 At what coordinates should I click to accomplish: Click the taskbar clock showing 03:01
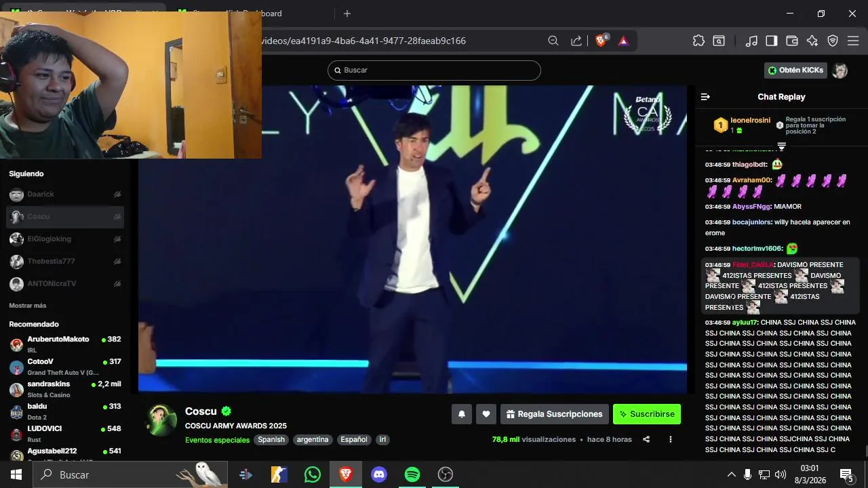pyautogui.click(x=810, y=474)
